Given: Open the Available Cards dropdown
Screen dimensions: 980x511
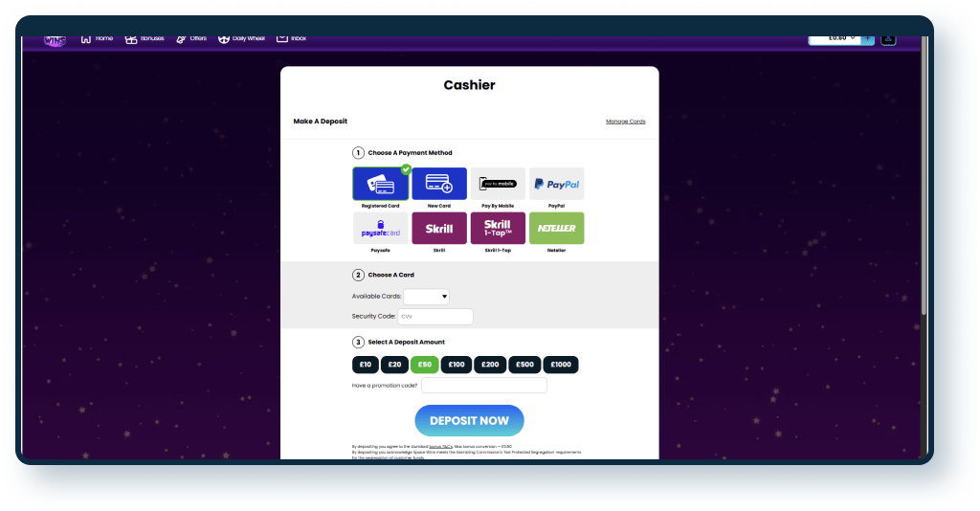Looking at the screenshot, I should [427, 297].
